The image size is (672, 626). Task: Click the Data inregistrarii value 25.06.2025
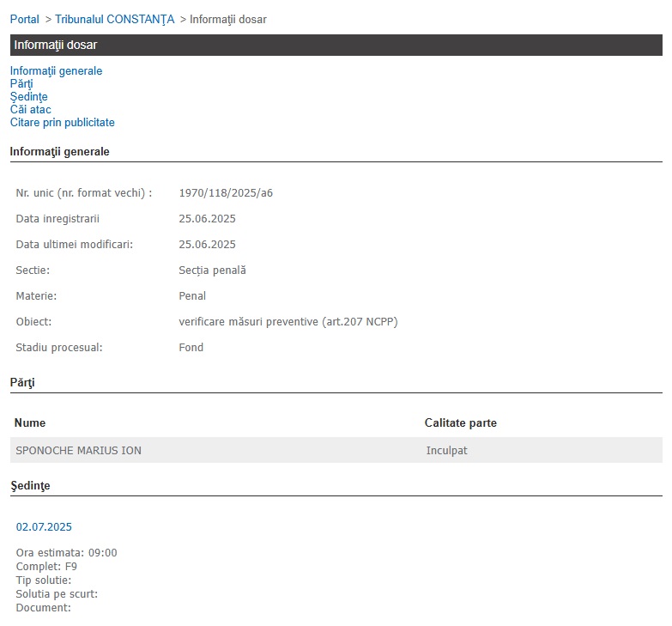(207, 219)
